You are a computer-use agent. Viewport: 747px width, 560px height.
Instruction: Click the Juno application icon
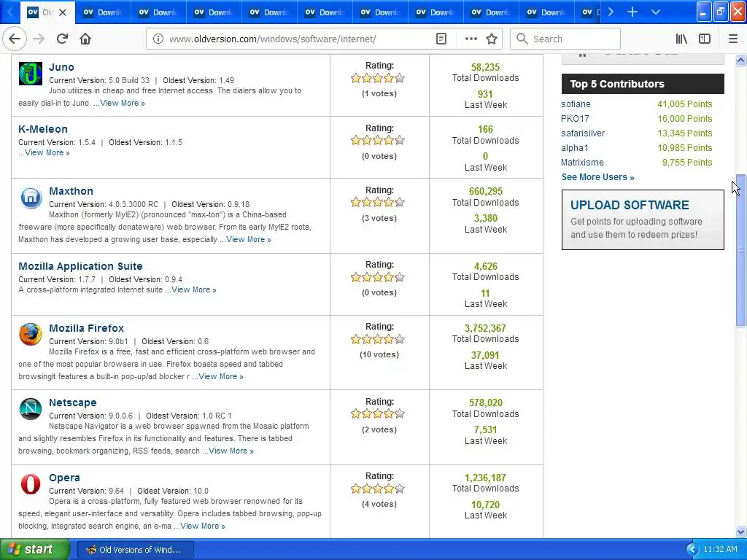coord(31,74)
